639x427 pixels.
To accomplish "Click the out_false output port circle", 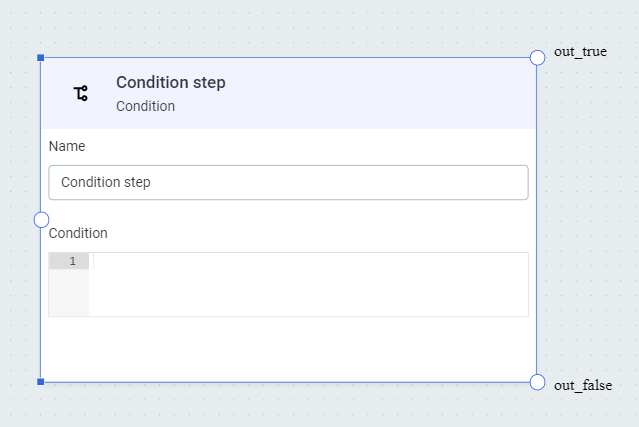I will click(x=537, y=382).
